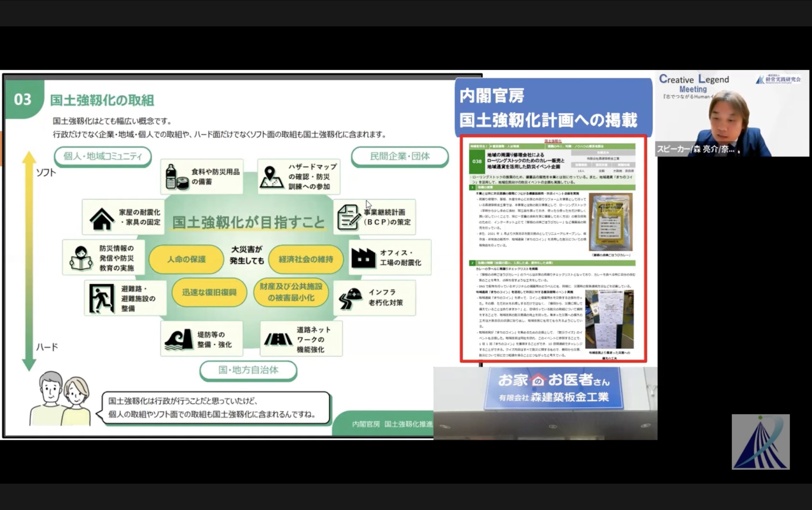Click the 民間企業・団体 label
Screen dimensions: 812x510
click(400, 156)
